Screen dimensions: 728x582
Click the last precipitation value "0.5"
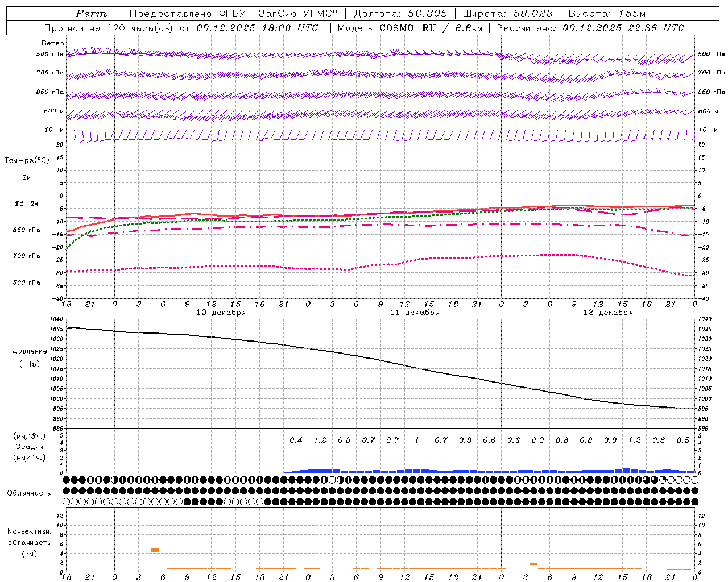tap(683, 440)
